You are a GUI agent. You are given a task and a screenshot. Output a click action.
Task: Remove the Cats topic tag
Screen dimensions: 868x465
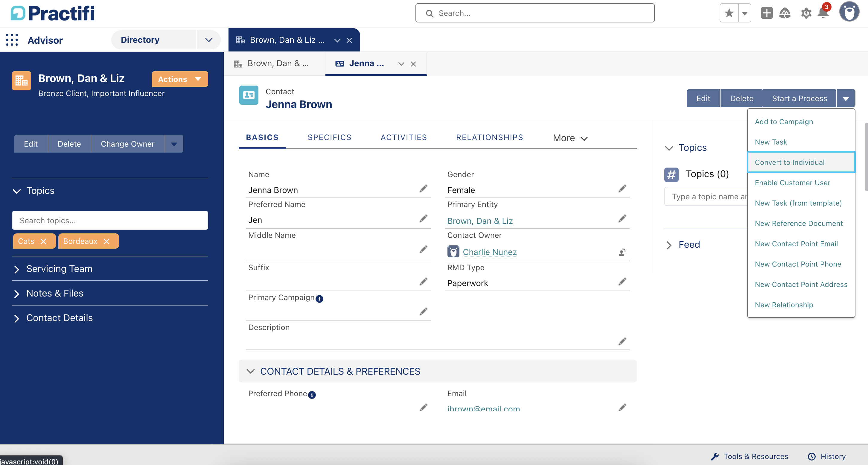[43, 241]
